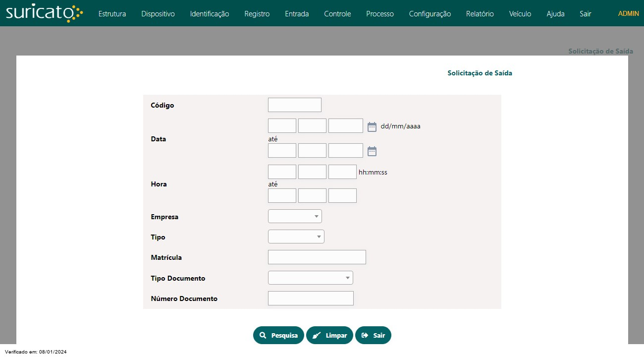
Task: Focus the Matrícula text field
Action: click(317, 257)
